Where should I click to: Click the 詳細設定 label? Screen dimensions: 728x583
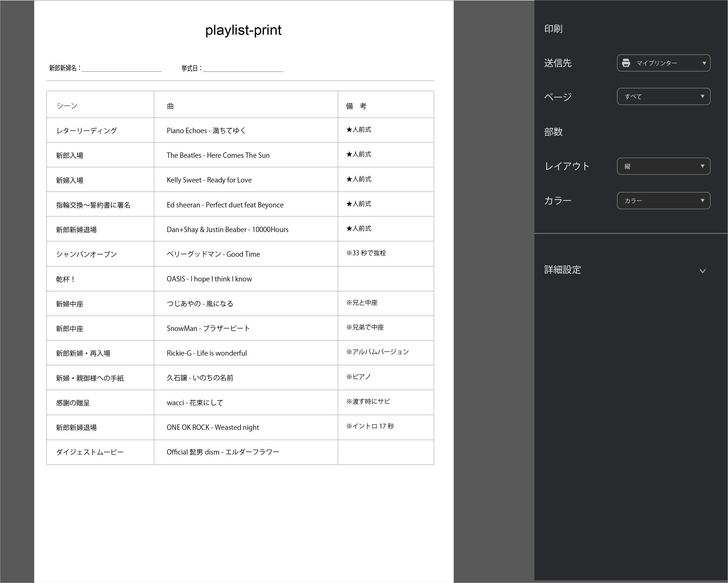click(x=563, y=270)
